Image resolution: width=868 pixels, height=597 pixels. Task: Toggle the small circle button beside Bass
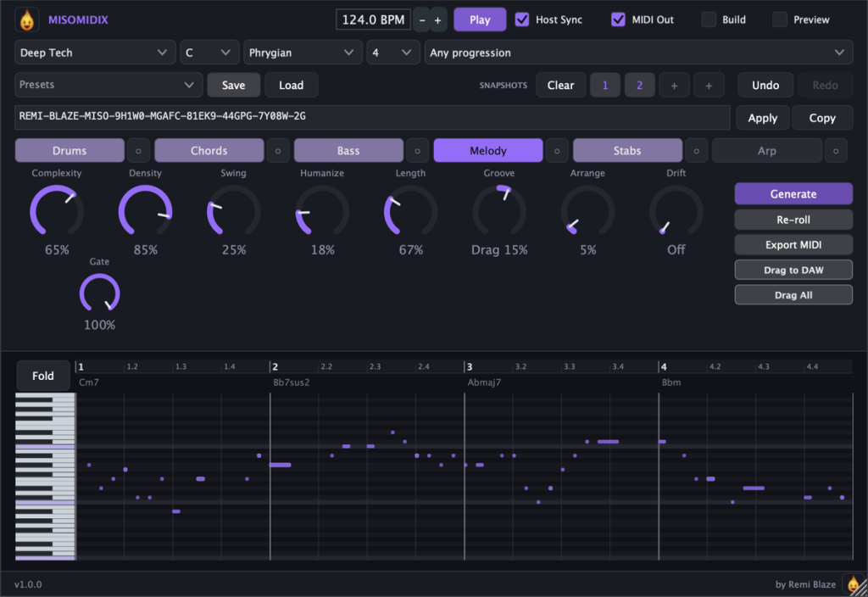pos(417,151)
